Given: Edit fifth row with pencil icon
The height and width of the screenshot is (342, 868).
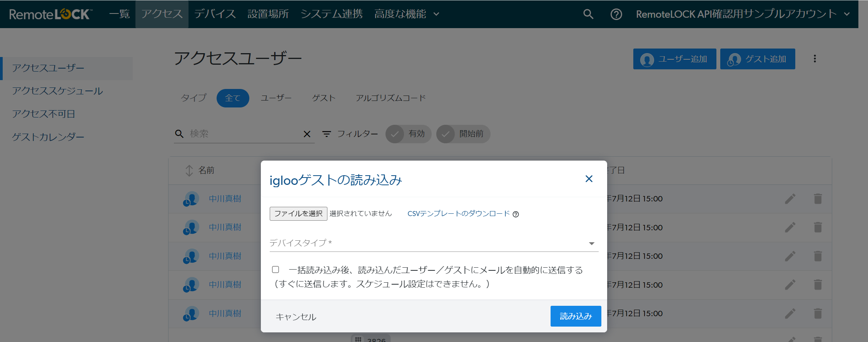Looking at the screenshot, I should (x=790, y=313).
